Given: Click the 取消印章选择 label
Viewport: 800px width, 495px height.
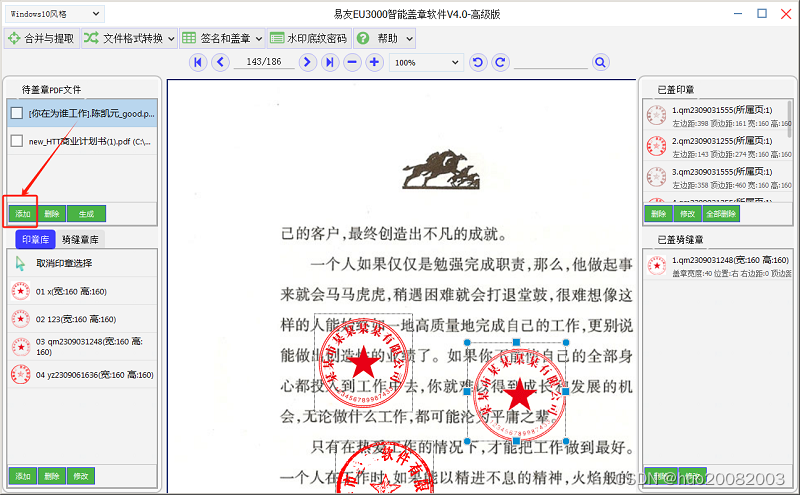Looking at the screenshot, I should [64, 263].
